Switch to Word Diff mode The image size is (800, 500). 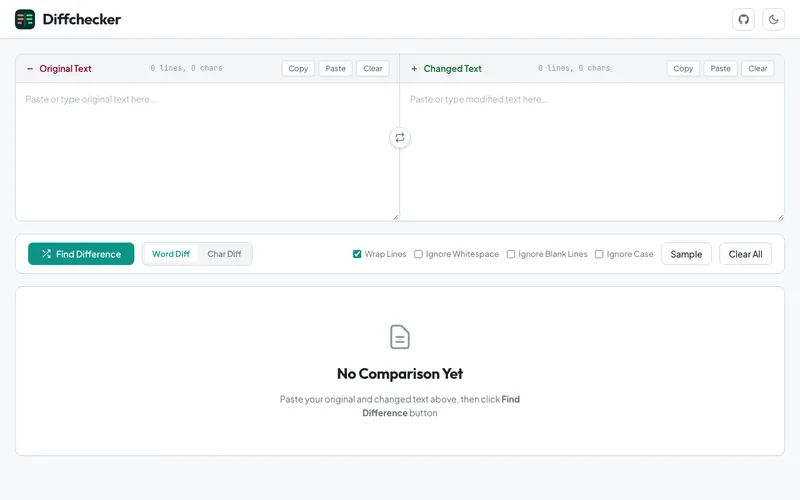(x=170, y=254)
